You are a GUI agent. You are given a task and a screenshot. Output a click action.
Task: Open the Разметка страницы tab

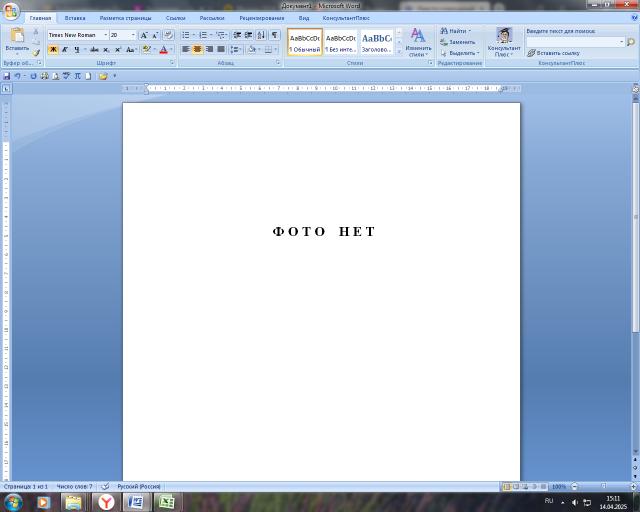125,18
